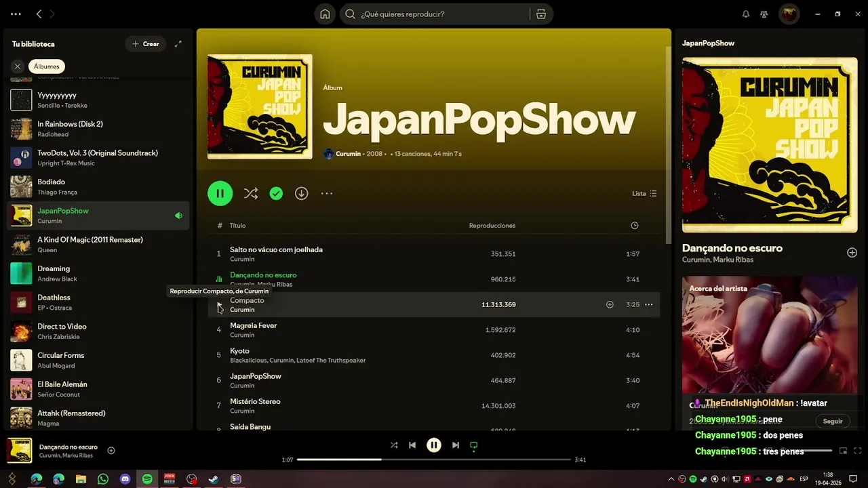Toggle the Álbumes filter chip
This screenshot has height=488, width=868.
tap(47, 66)
